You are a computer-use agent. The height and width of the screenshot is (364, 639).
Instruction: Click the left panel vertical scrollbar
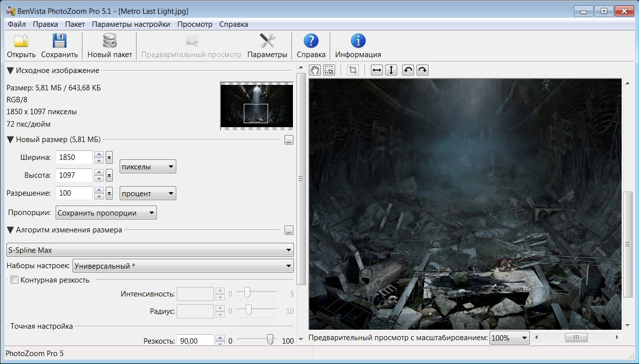[x=301, y=179]
